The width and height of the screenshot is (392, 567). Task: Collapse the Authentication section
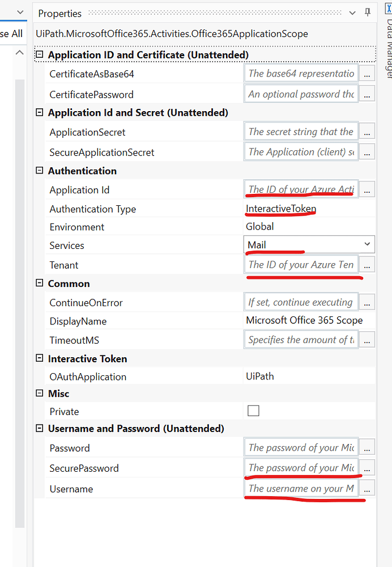pos(39,171)
